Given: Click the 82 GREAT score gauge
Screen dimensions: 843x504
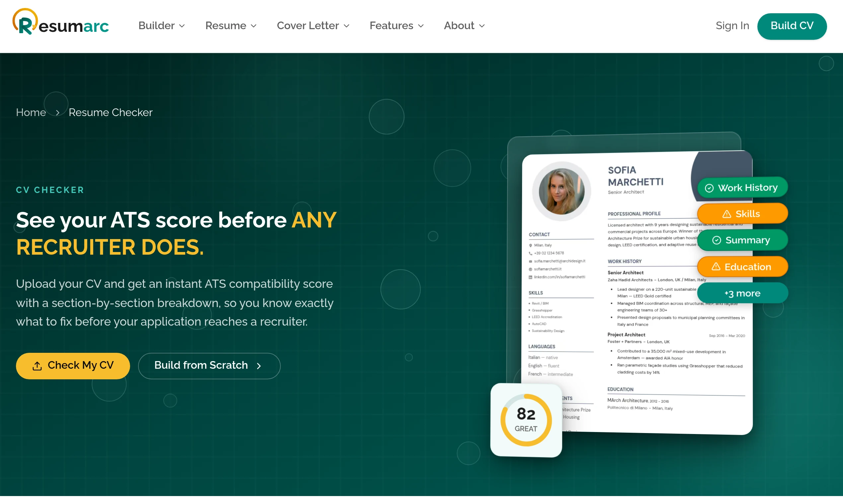Looking at the screenshot, I should 526,420.
